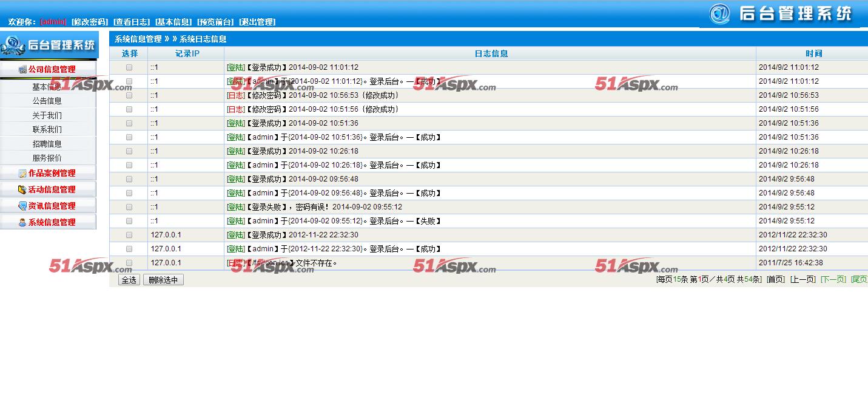Go to 首页 in pagination
The width and height of the screenshot is (868, 414).
coord(776,279)
